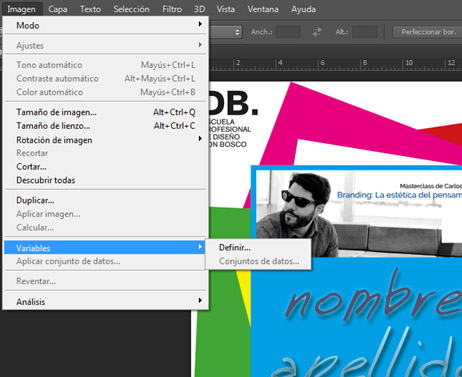The width and height of the screenshot is (462, 377).
Task: Open the Vista menu
Action: point(226,9)
